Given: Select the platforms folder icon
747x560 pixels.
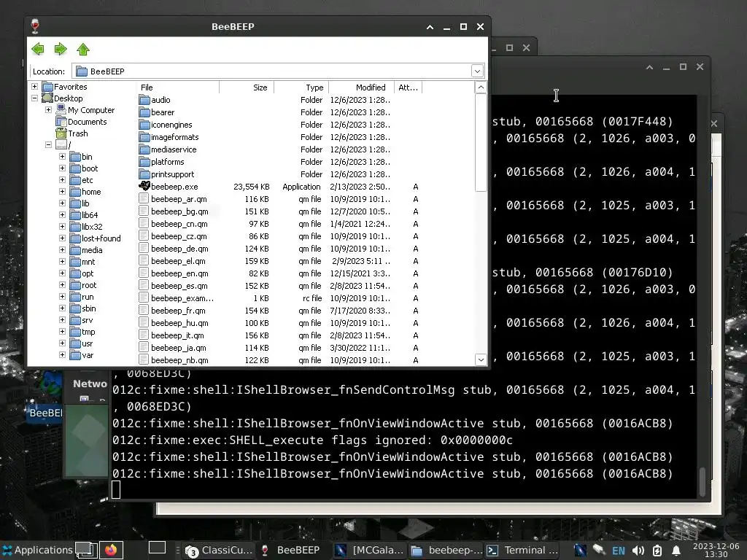Looking at the screenshot, I should pos(144,162).
